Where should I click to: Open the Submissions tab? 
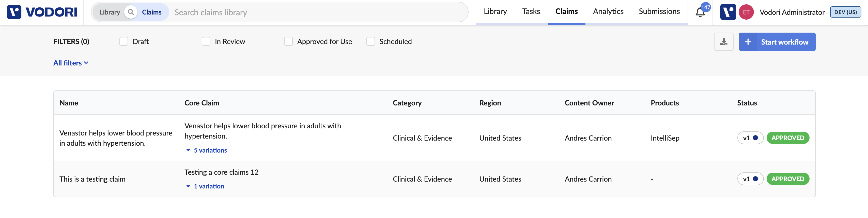pyautogui.click(x=659, y=11)
